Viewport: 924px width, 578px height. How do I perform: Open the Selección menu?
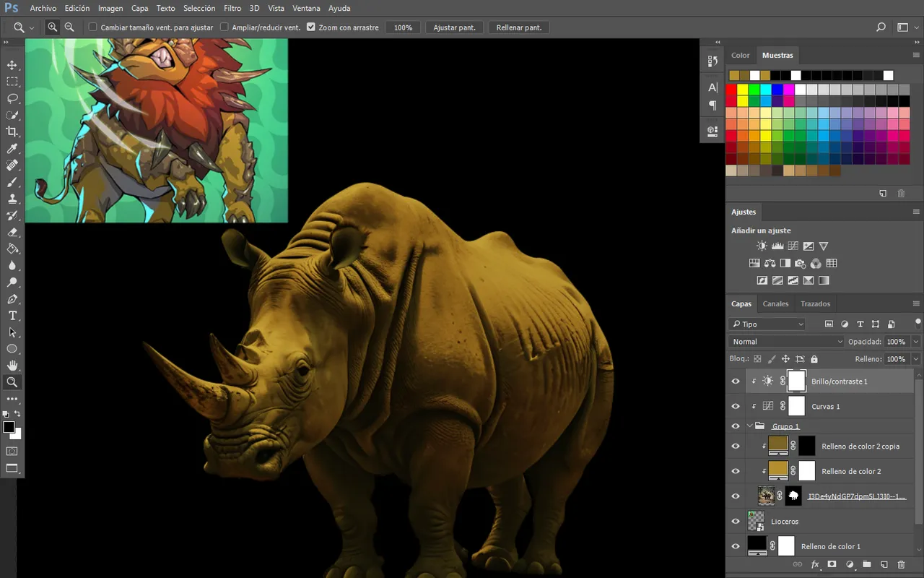pyautogui.click(x=199, y=8)
